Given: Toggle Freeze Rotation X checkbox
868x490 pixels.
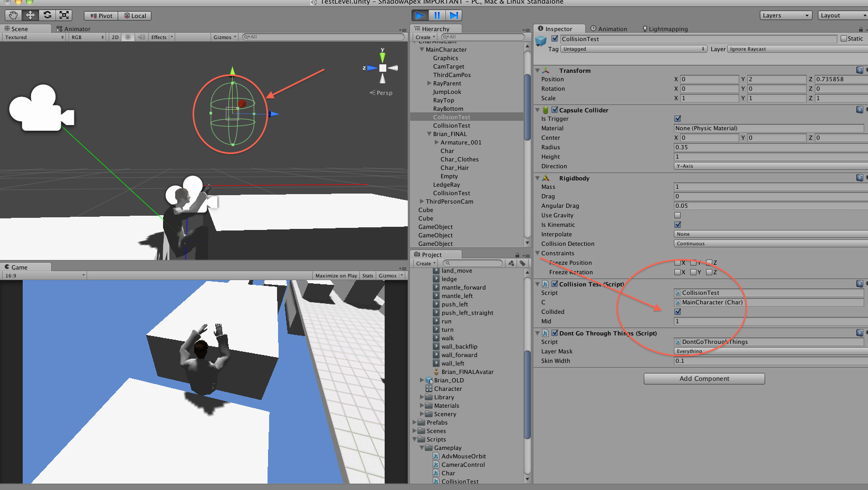Looking at the screenshot, I should pyautogui.click(x=678, y=272).
